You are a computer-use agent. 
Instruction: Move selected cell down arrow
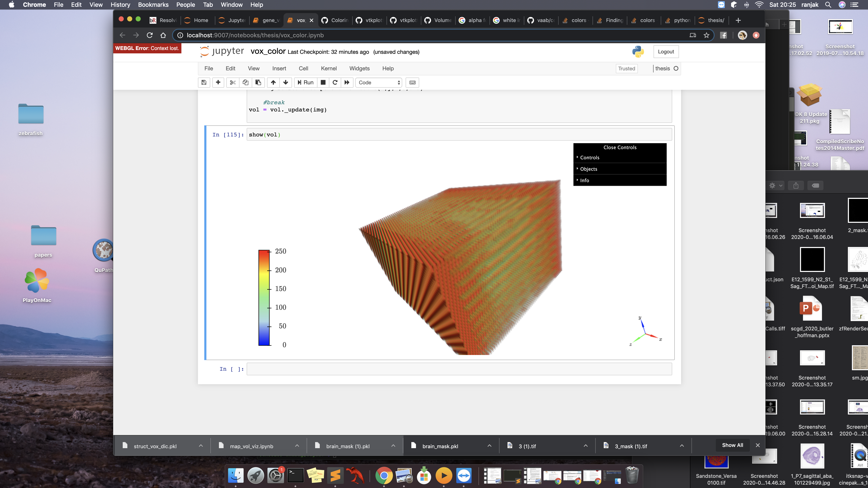[x=286, y=83]
